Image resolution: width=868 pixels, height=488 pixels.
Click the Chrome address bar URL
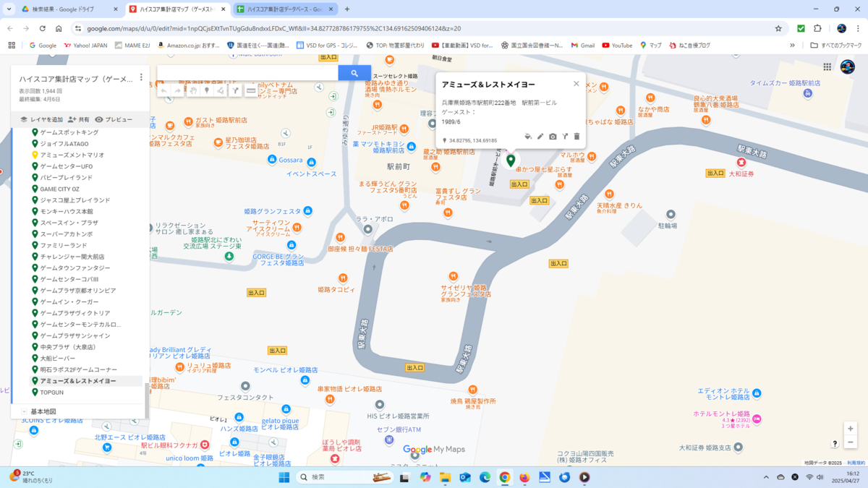pos(274,29)
